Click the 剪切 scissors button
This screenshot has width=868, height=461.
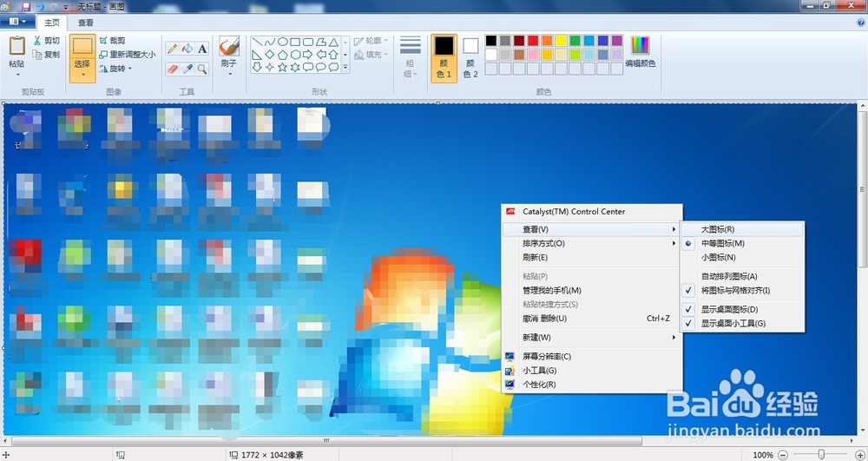point(47,41)
